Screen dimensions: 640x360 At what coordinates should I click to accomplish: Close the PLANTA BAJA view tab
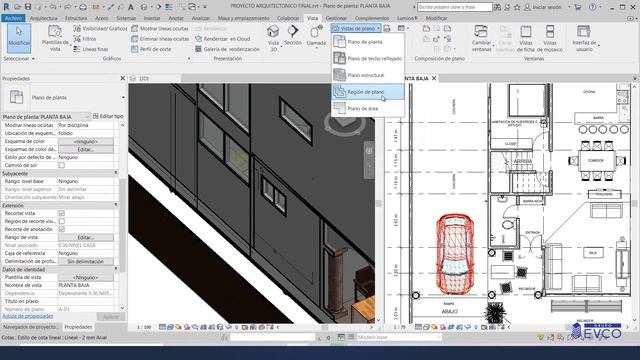[x=434, y=78]
